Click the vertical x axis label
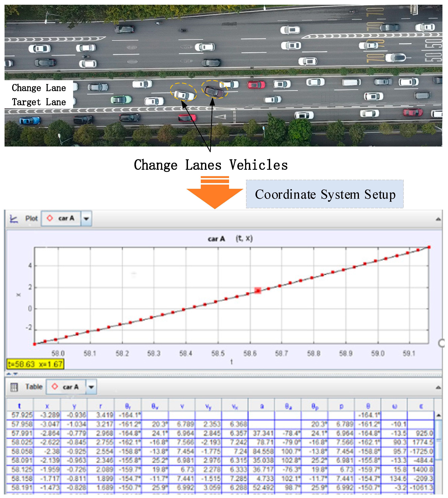 pos(19,295)
